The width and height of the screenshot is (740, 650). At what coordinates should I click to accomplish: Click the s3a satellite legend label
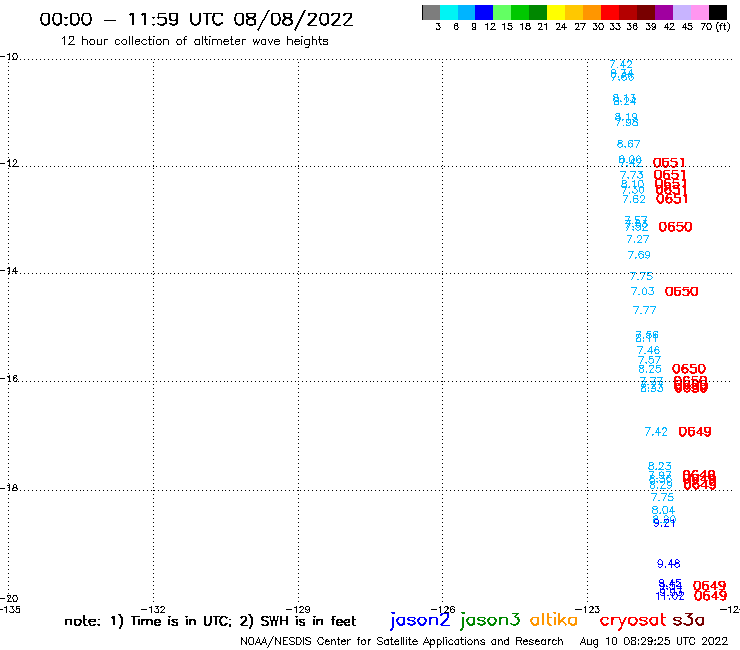[688, 620]
